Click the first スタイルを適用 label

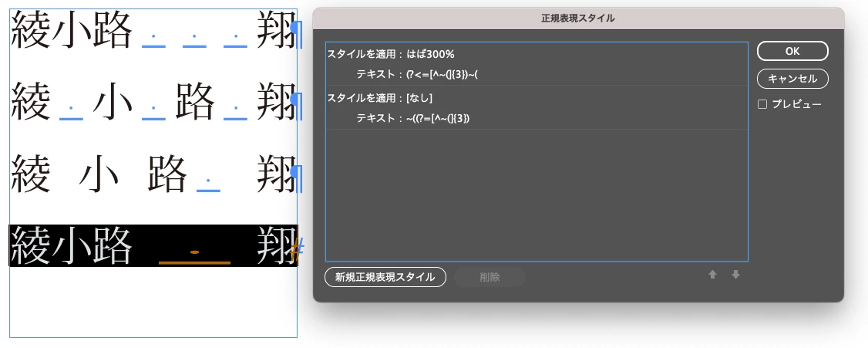pyautogui.click(x=362, y=54)
